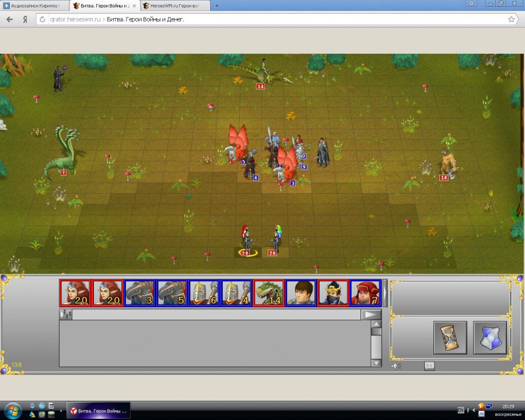Screen dimensions: 525x420
Task: Click the EN language indicator
Action: tap(461, 410)
